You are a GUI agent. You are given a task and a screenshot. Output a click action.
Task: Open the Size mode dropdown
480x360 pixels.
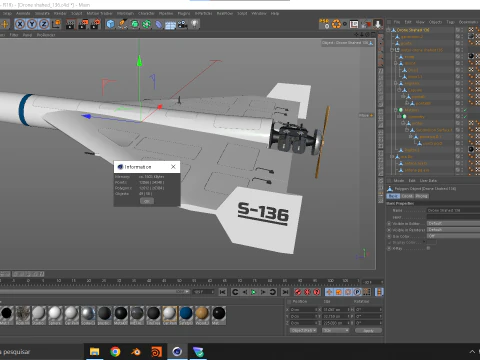pos(335,330)
